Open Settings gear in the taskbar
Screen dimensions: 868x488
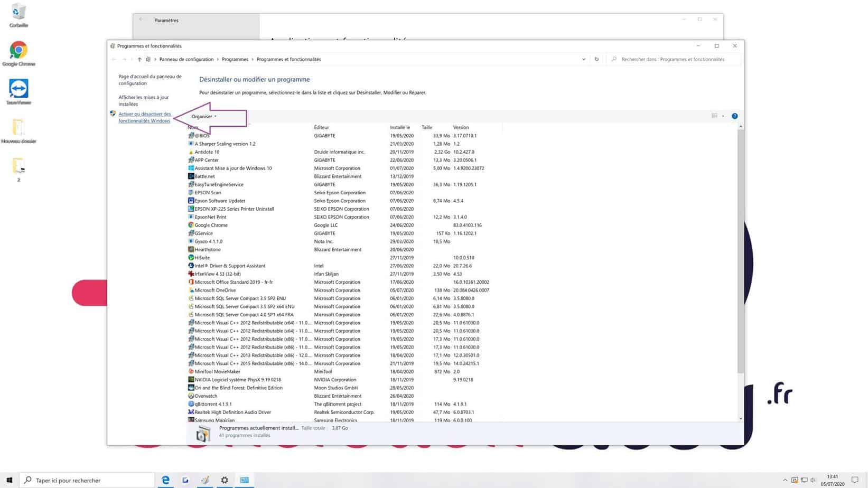tap(225, 480)
